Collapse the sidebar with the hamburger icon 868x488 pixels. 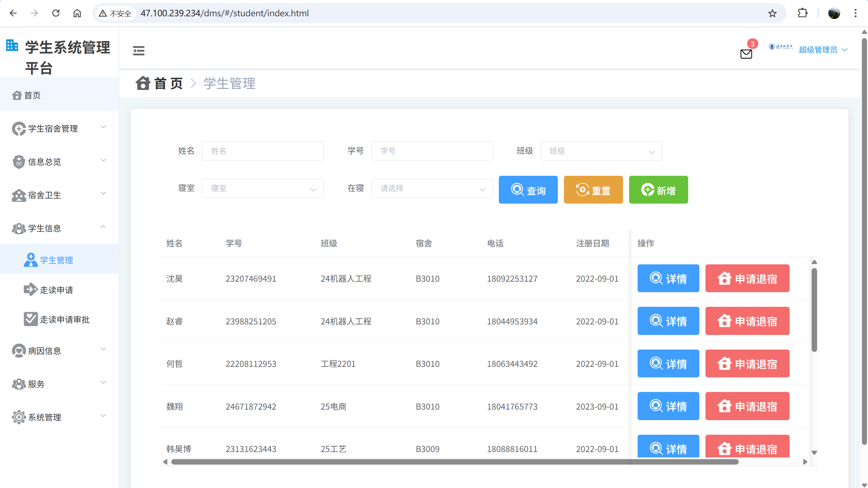pos(138,51)
